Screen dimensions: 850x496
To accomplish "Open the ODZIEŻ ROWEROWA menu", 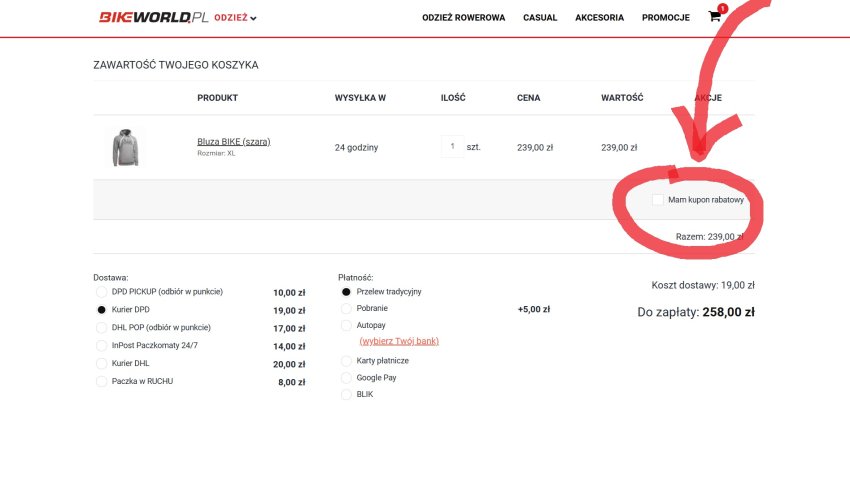I will [x=463, y=18].
